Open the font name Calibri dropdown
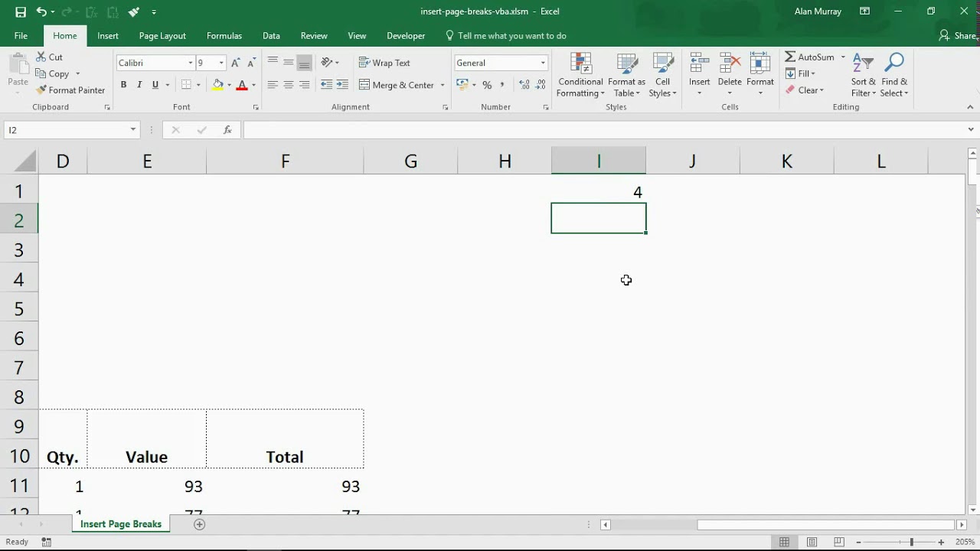Screen dimensions: 980x551 pyautogui.click(x=191, y=63)
